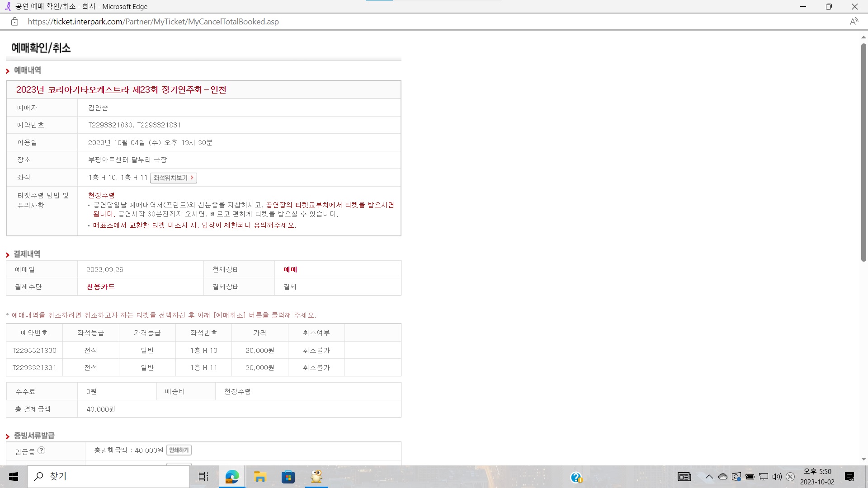Click seat number cell 1층 H 11 in table
The height and width of the screenshot is (488, 868).
pos(204,367)
